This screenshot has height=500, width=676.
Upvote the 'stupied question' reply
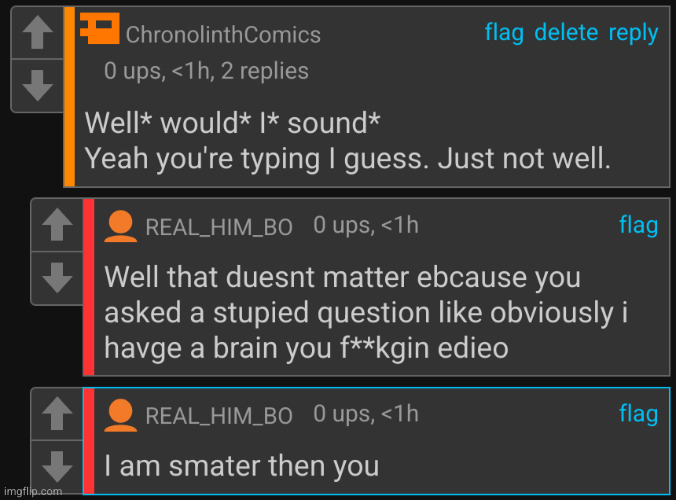[x=57, y=225]
